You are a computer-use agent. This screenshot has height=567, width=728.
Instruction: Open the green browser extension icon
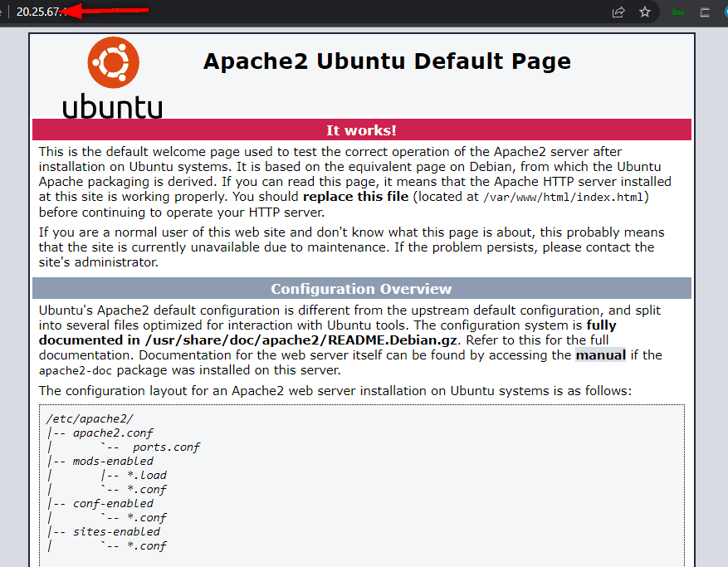coord(678,12)
